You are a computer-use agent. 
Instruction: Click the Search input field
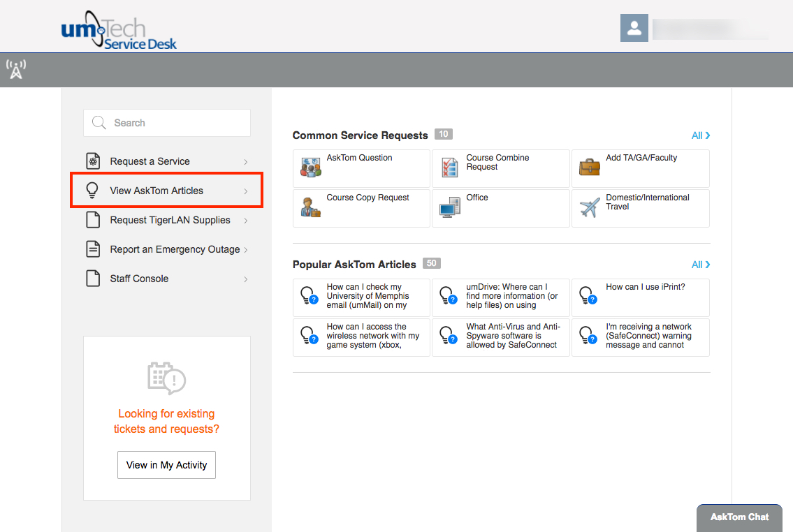[x=175, y=123]
